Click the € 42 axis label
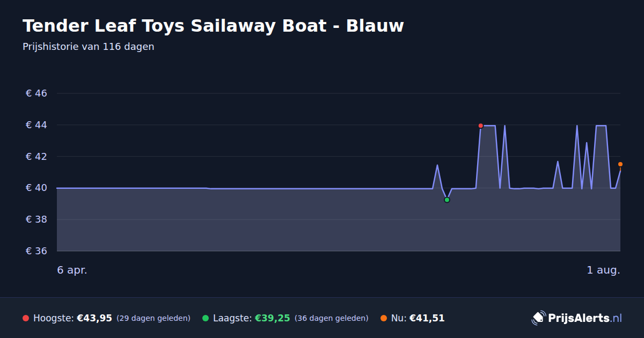This screenshot has width=644, height=338. (x=36, y=157)
